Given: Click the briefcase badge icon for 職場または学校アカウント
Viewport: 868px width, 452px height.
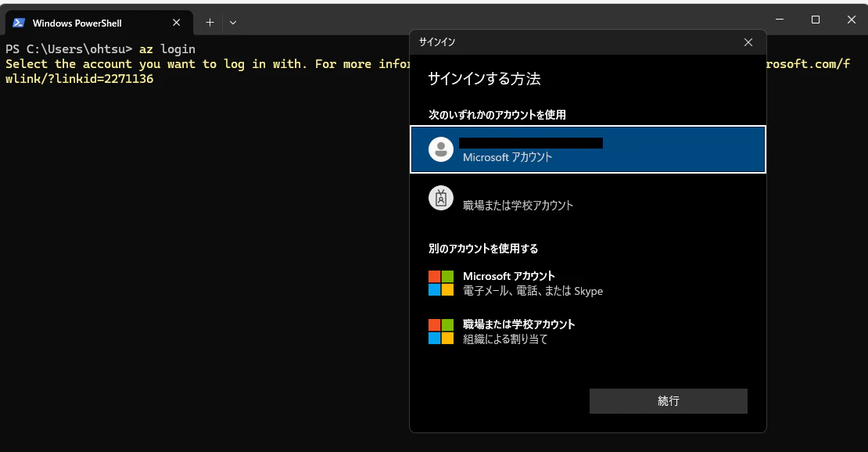Looking at the screenshot, I should 440,197.
